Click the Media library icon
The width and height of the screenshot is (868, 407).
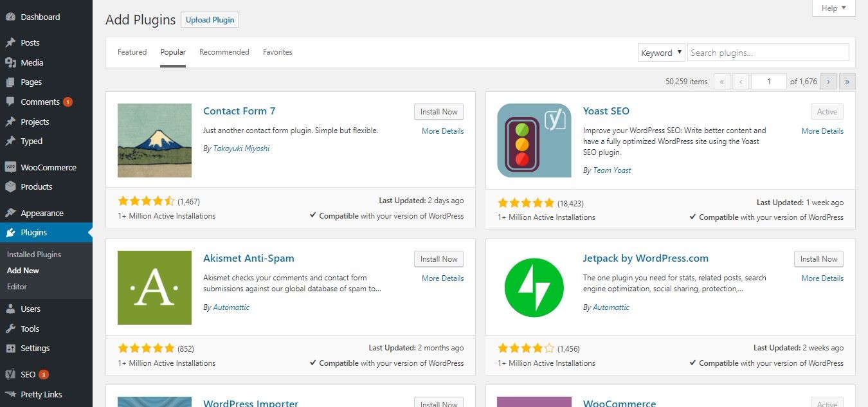[10, 62]
